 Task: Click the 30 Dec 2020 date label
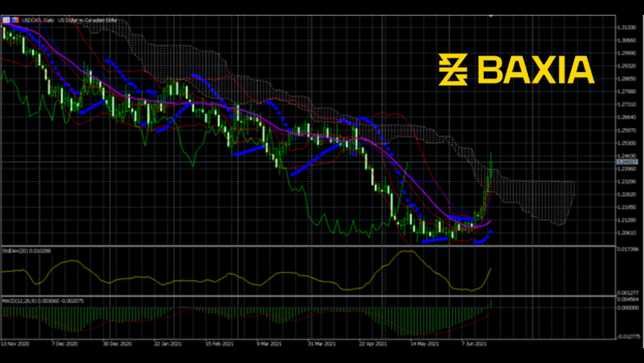(x=117, y=344)
